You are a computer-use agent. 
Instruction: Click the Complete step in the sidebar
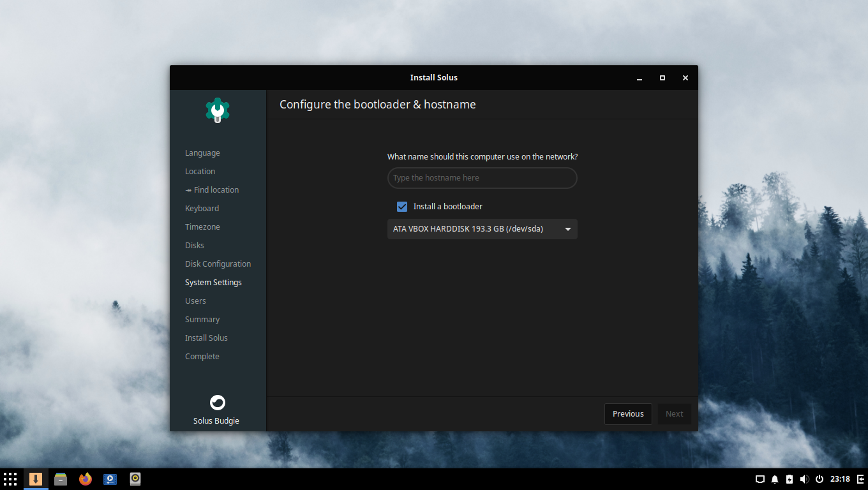point(202,357)
